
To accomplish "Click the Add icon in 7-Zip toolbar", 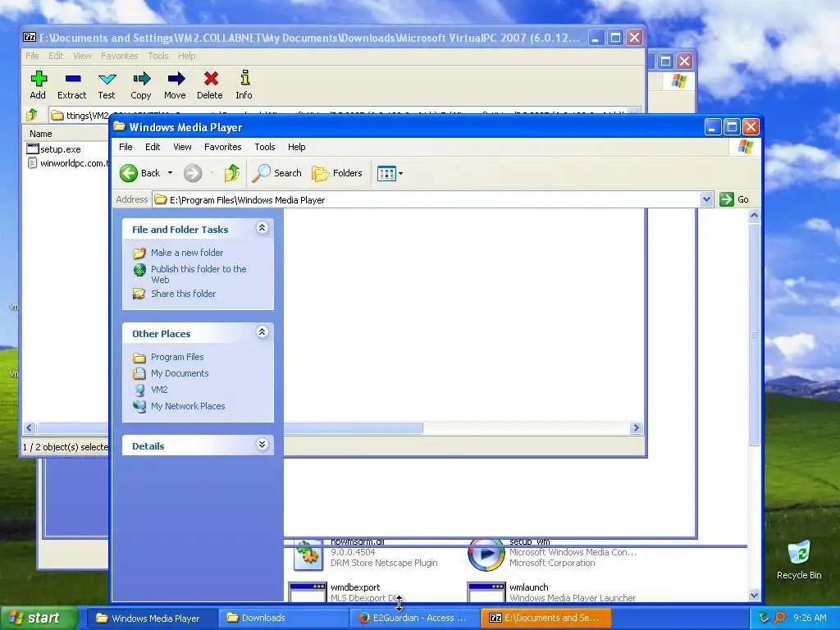I will point(38,79).
